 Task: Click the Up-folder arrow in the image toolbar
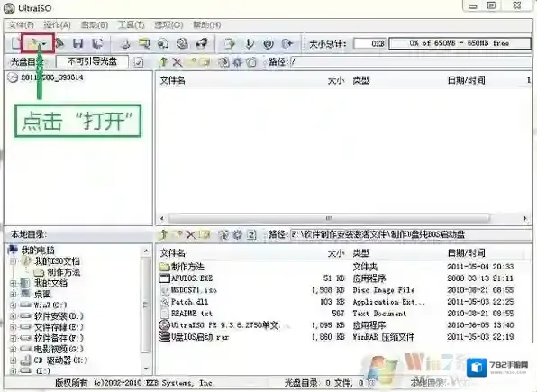coord(163,62)
